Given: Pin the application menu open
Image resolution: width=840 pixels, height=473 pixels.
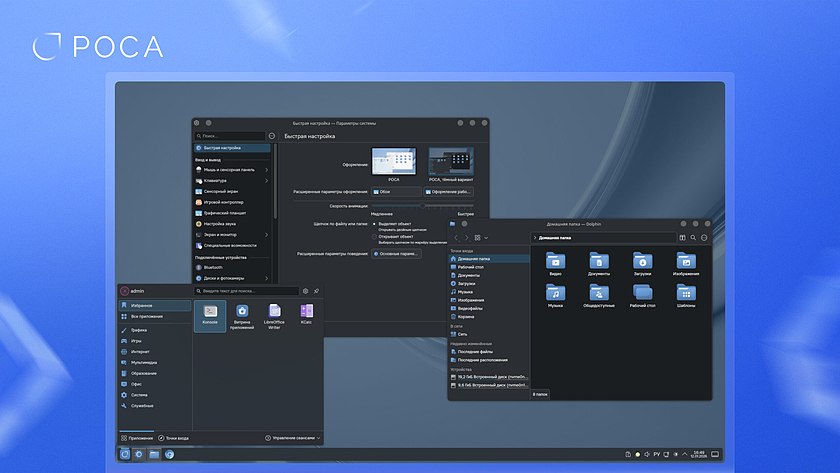Looking at the screenshot, I should [316, 291].
